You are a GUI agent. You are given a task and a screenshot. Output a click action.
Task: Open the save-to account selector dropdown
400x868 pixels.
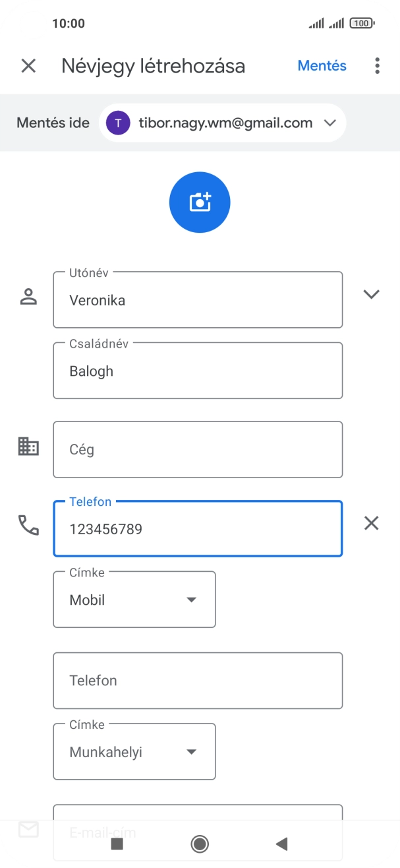pyautogui.click(x=329, y=123)
